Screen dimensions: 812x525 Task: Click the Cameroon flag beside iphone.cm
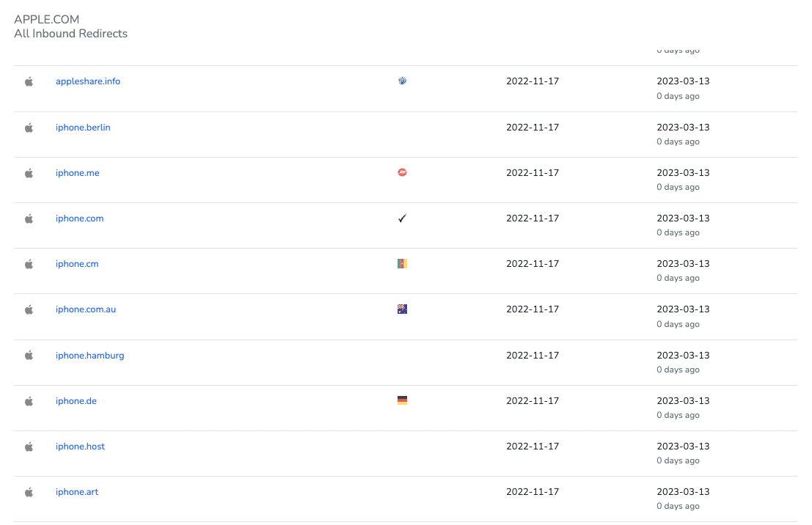402,264
